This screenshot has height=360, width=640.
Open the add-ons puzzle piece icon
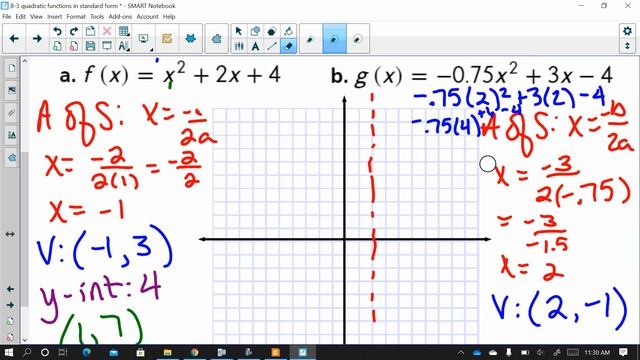tap(217, 39)
